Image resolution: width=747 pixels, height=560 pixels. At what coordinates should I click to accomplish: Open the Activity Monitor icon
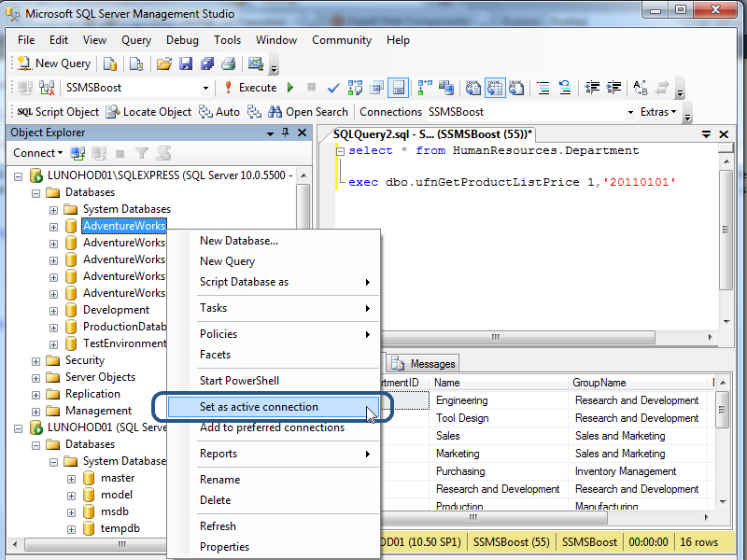pyautogui.click(x=256, y=63)
